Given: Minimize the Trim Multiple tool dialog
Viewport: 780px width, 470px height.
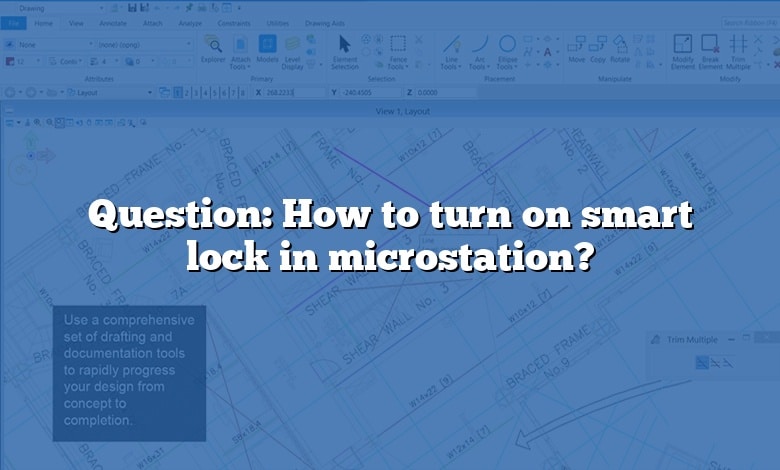Looking at the screenshot, I should point(731,340).
